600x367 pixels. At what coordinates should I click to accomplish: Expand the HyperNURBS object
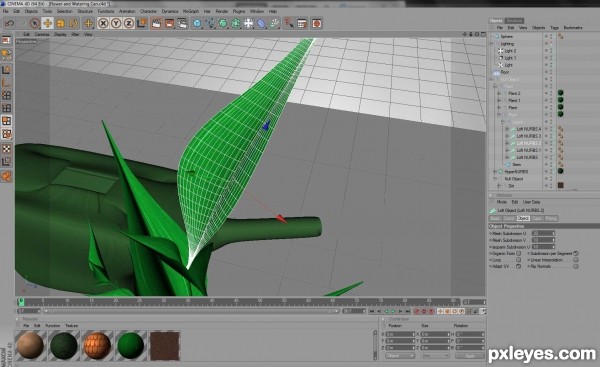tap(495, 171)
